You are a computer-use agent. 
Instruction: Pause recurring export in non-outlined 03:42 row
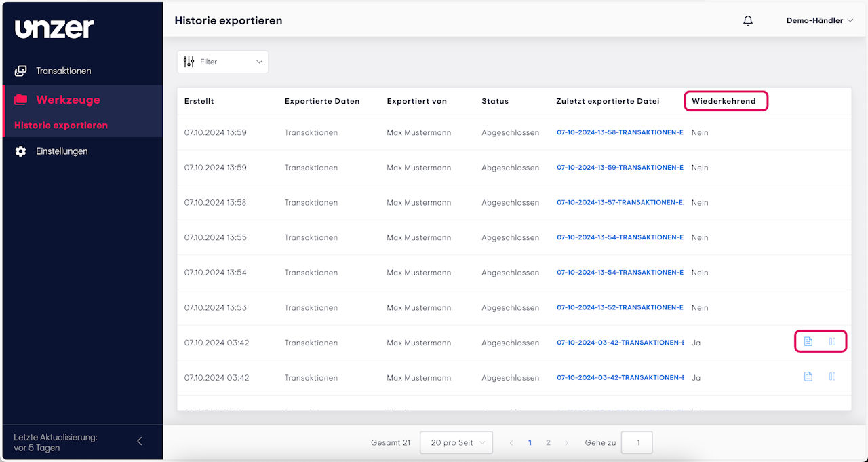833,377
